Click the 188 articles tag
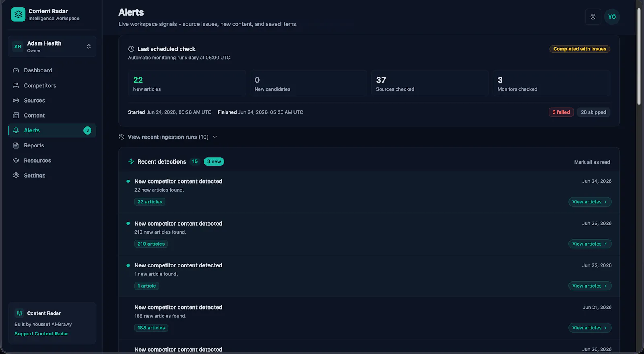Screen dimensions: 644x354 point(151,328)
